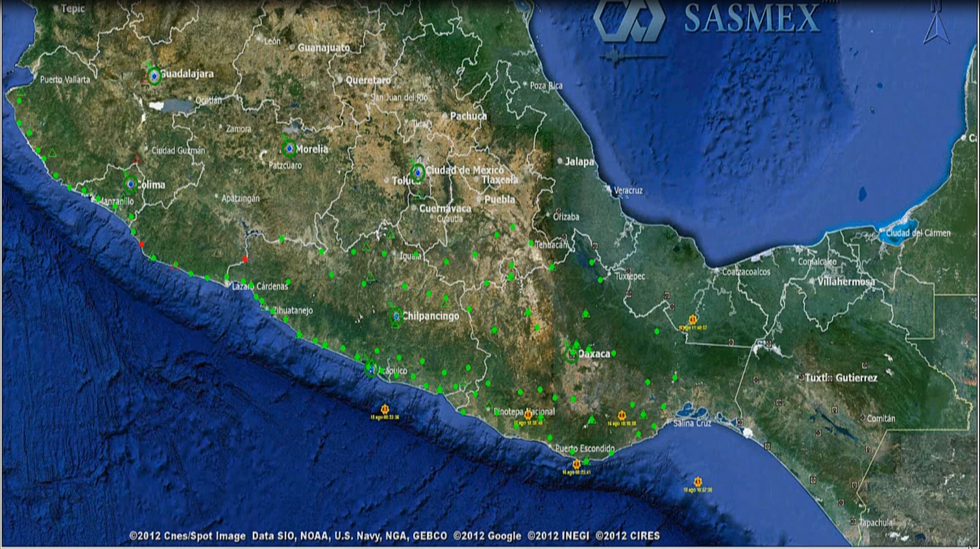This screenshot has width=980, height=549.
Task: Open orange earthquake marker on Pinotepa Nacional label
Action: [528, 415]
